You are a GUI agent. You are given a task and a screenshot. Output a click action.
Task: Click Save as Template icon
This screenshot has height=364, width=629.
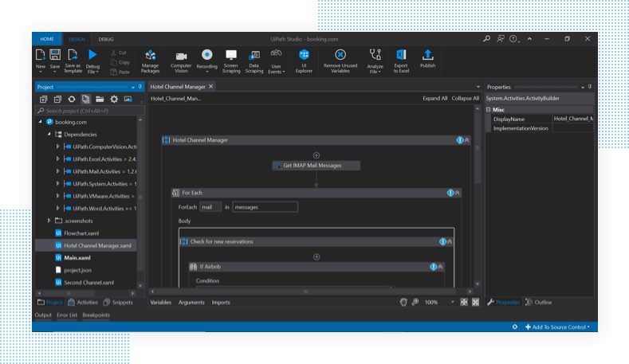coord(73,55)
